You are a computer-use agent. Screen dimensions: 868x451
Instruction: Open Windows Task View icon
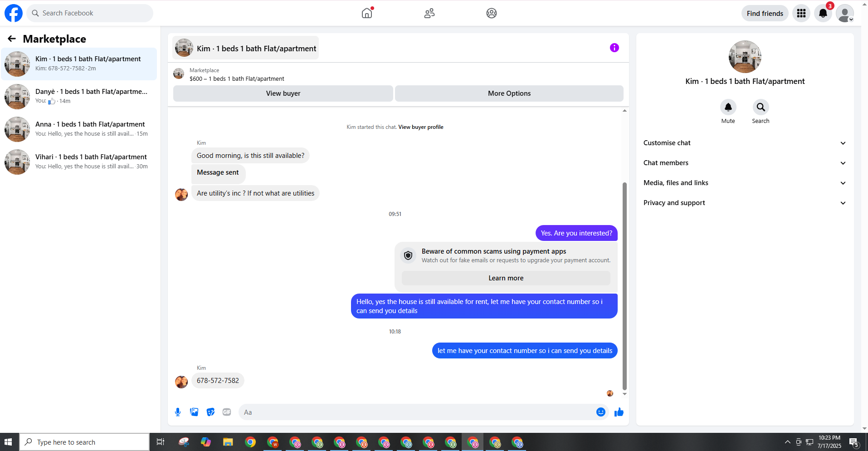tap(161, 442)
